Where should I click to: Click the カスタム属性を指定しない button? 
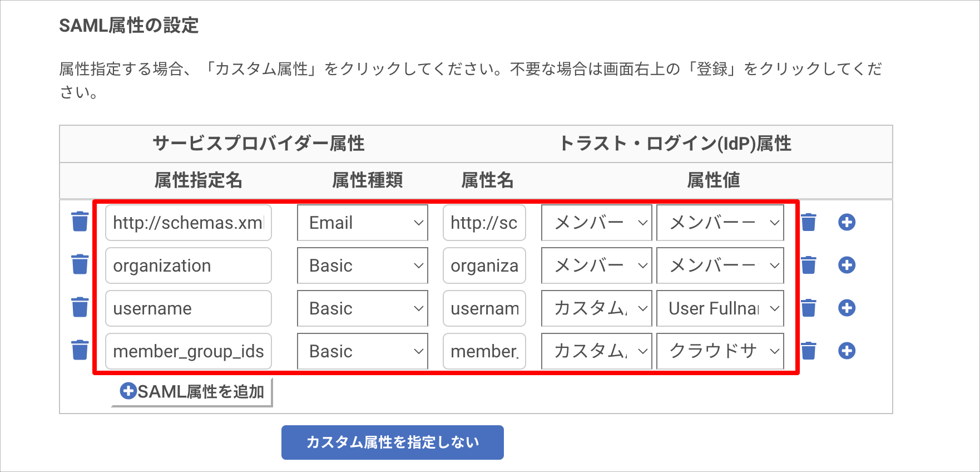[393, 442]
